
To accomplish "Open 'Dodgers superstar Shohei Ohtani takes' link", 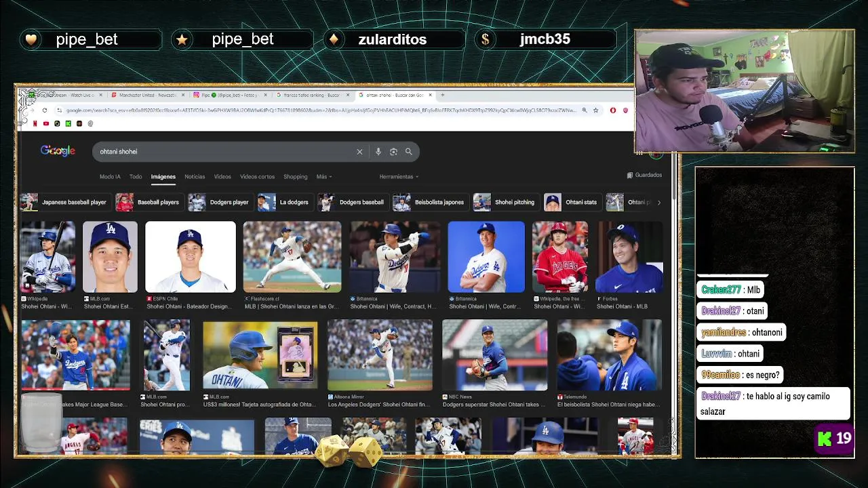I will coord(494,405).
